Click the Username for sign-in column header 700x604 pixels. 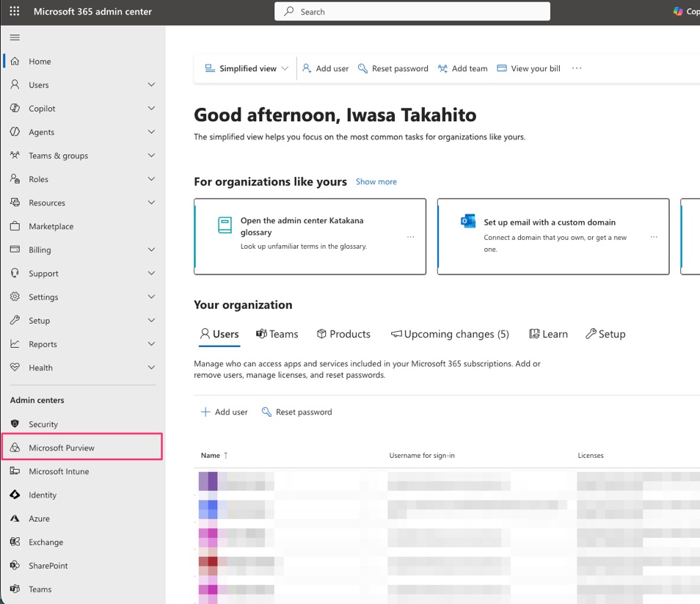pyautogui.click(x=422, y=455)
